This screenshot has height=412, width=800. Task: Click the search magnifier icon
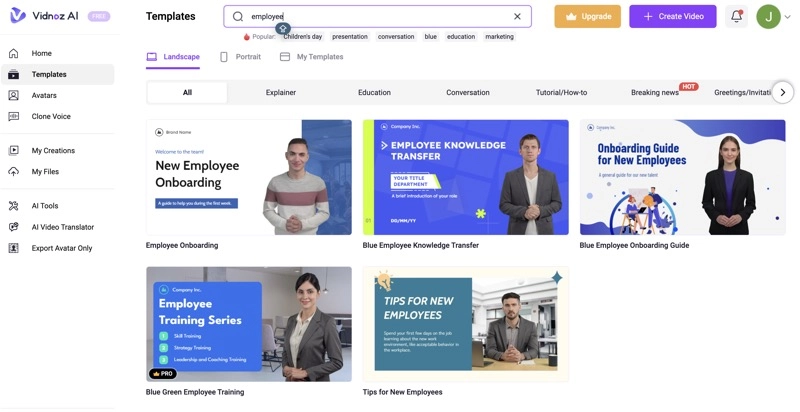[238, 16]
